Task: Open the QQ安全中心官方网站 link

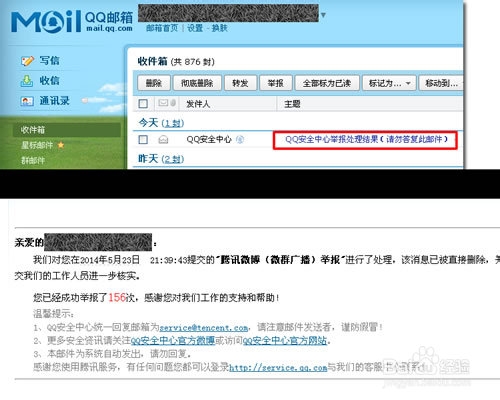Action: pos(285,341)
